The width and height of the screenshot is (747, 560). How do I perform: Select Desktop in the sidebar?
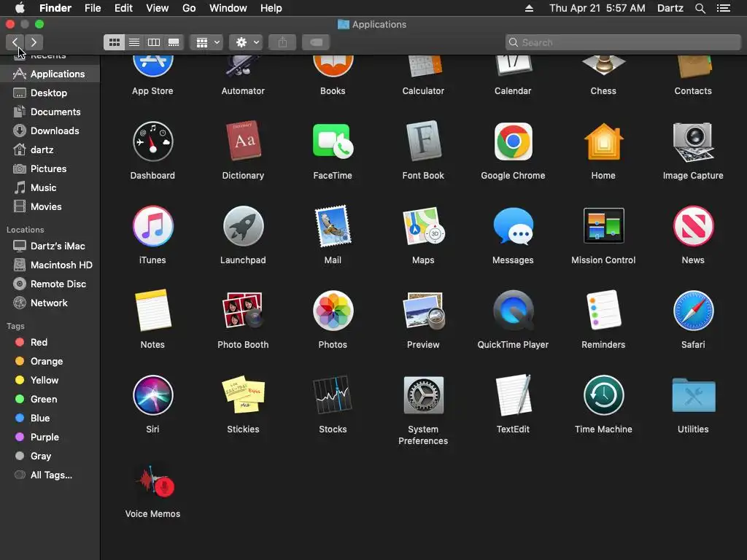click(50, 93)
